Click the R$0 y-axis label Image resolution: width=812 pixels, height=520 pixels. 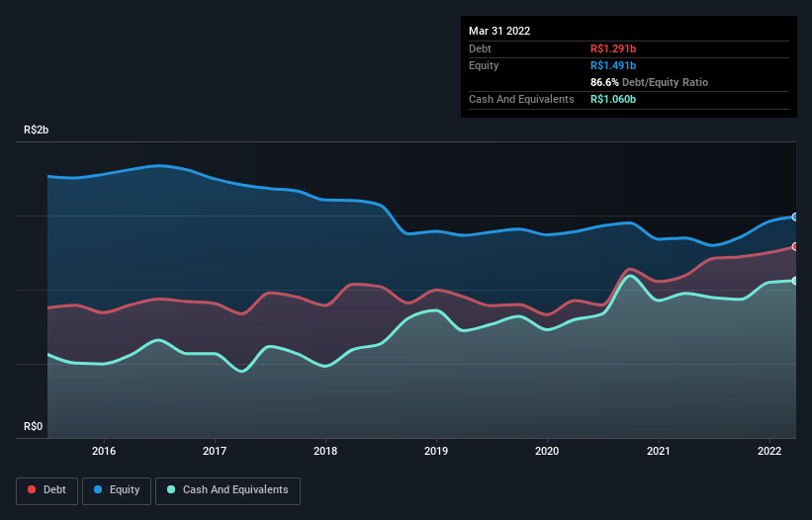click(34, 426)
